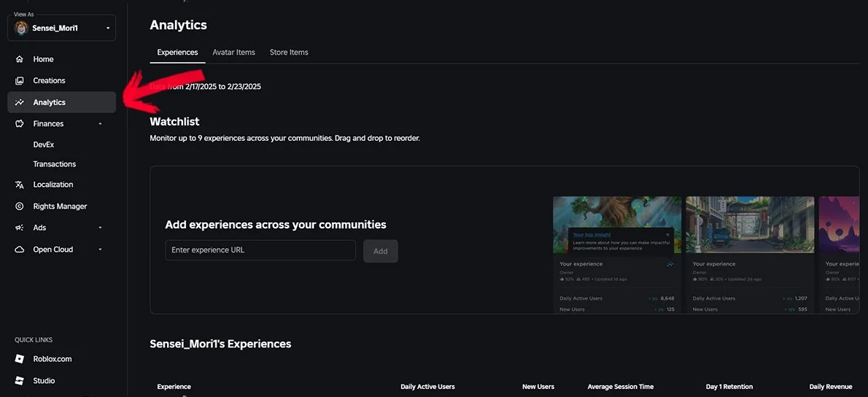Switch to the Store Items tab
Viewport: 868px width, 397px height.
click(x=289, y=53)
